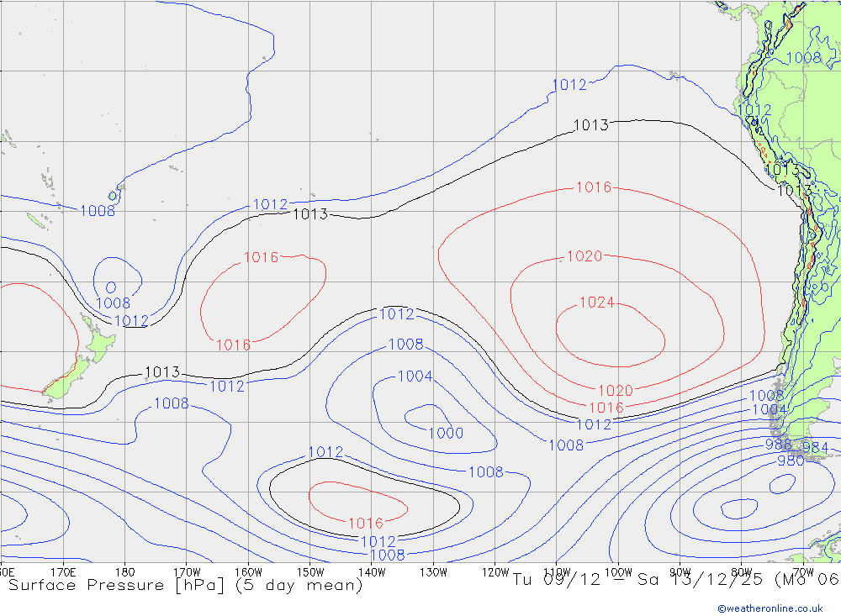841x616 pixels.
Task: Click the 150W longitude axis label
Action: click(310, 572)
